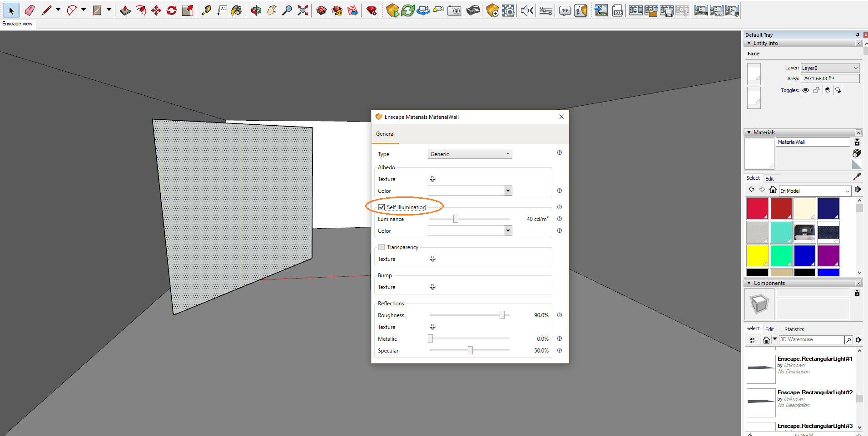This screenshot has width=868, height=436.
Task: Select the Follow Me/Offset arc tool
Action: pyautogui.click(x=141, y=10)
